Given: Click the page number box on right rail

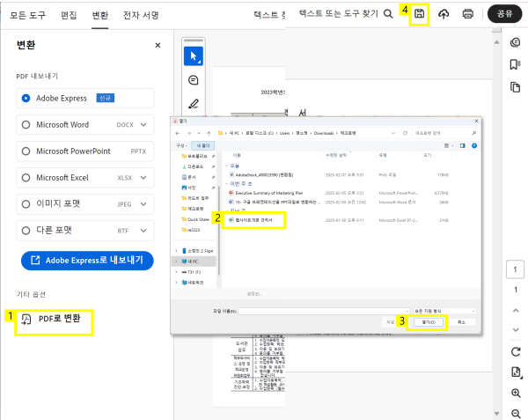Looking at the screenshot, I should (515, 269).
